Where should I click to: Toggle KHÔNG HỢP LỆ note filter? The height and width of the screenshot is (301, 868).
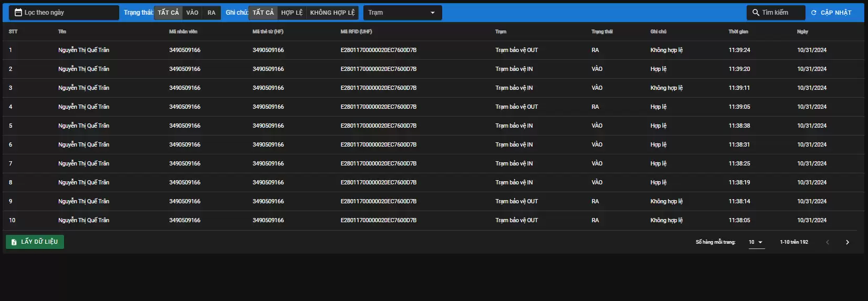click(x=332, y=13)
